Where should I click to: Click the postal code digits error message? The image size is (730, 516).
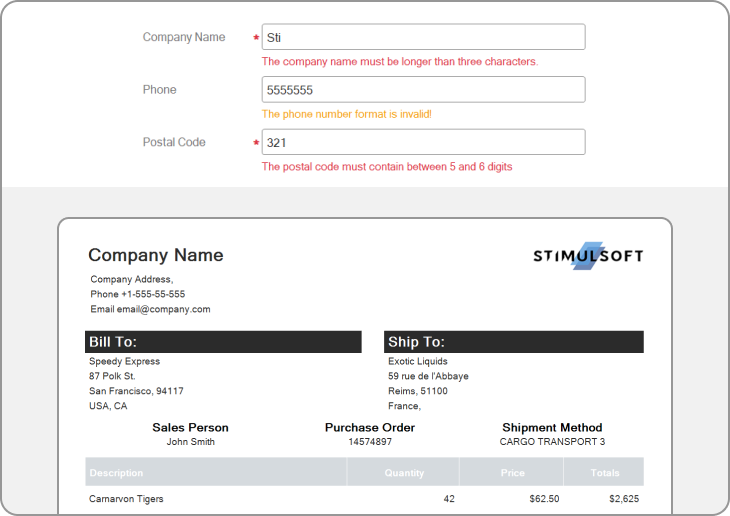386,167
